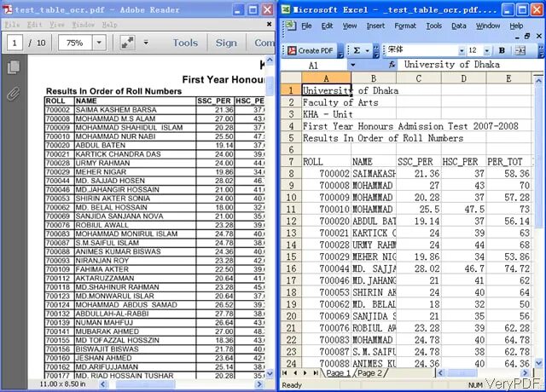Open the Edit menu in Adobe Reader

coord(34,25)
